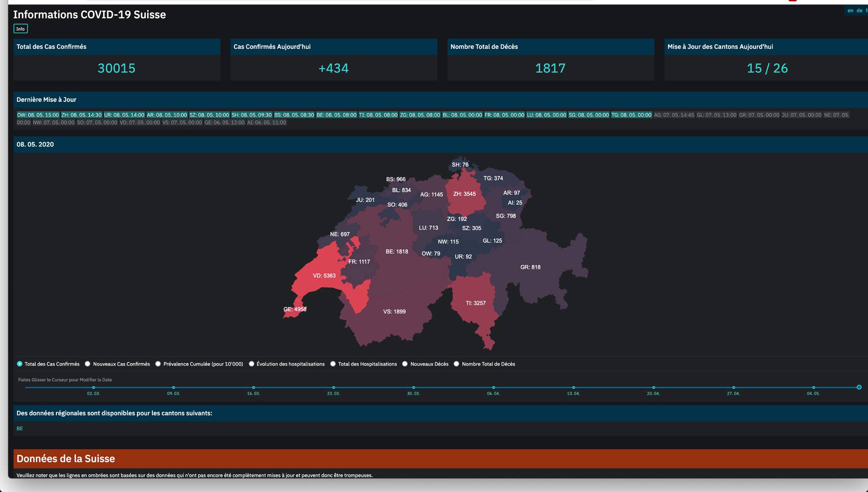Choose Évolution des hospitalisations radio button
This screenshot has width=868, height=492.
click(x=251, y=364)
